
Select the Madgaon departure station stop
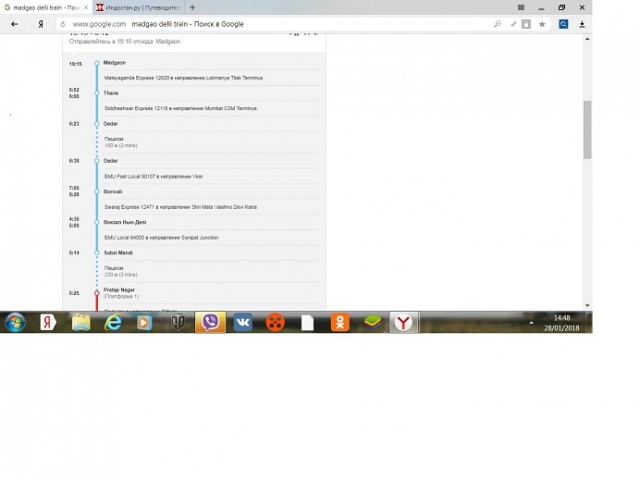click(x=114, y=63)
